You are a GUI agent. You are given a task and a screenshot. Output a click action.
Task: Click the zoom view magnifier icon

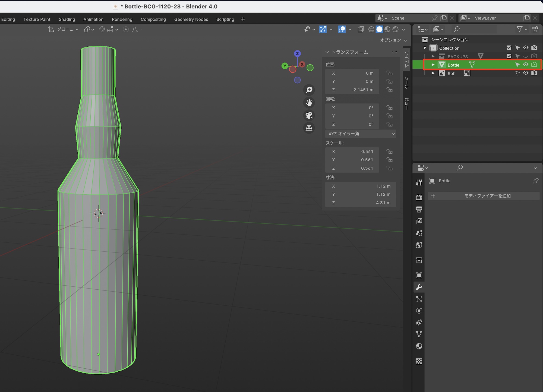coord(309,90)
